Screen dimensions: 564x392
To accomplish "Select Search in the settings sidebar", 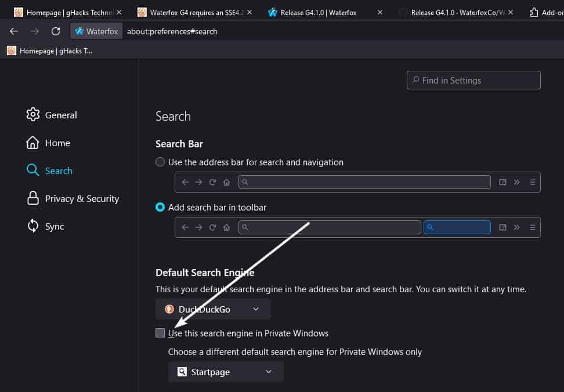I will (58, 170).
